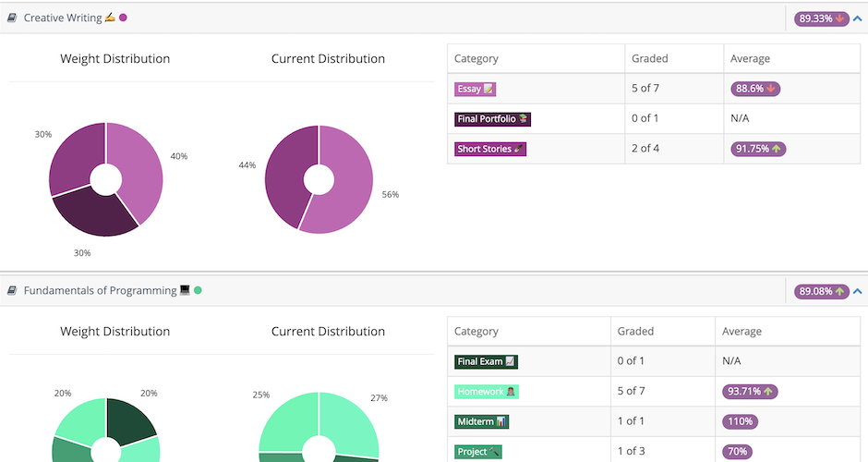
Task: Click the green dot next to Fundamentals of Programming
Action: click(x=198, y=291)
